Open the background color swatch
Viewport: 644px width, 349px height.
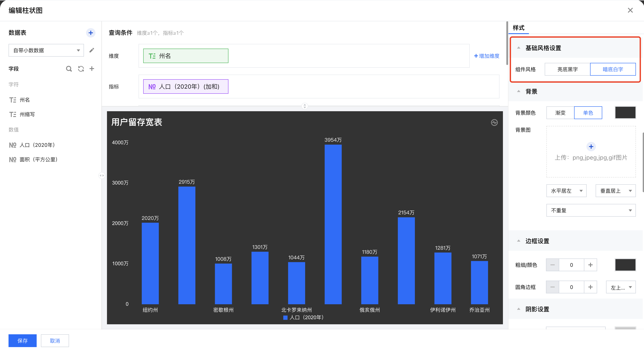click(x=625, y=113)
